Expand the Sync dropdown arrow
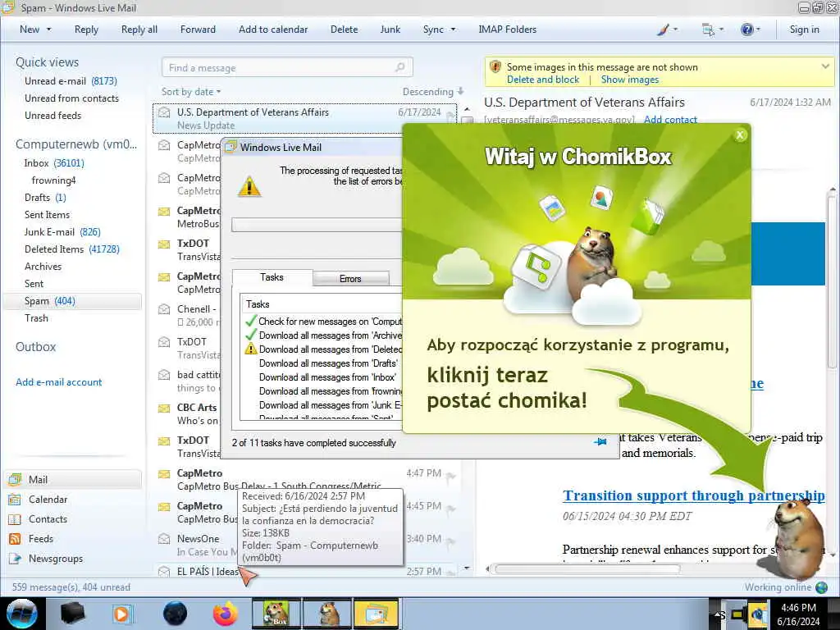This screenshot has height=630, width=840. coord(453,30)
